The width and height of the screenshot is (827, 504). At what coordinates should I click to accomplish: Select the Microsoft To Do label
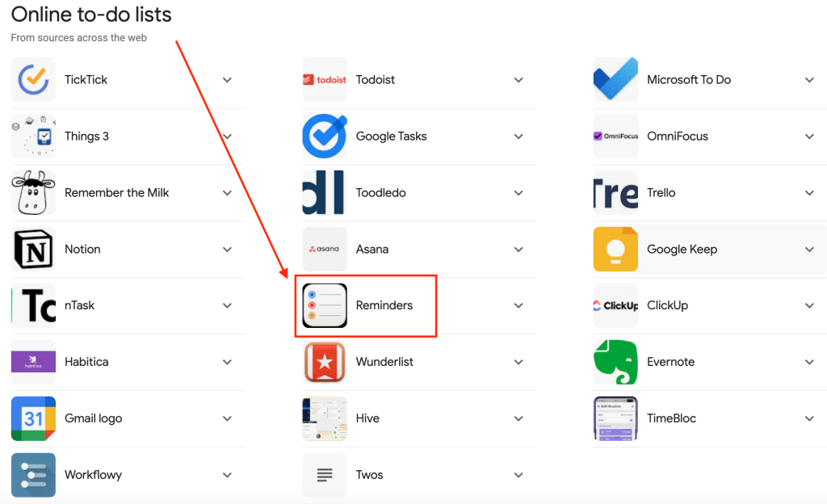[689, 80]
